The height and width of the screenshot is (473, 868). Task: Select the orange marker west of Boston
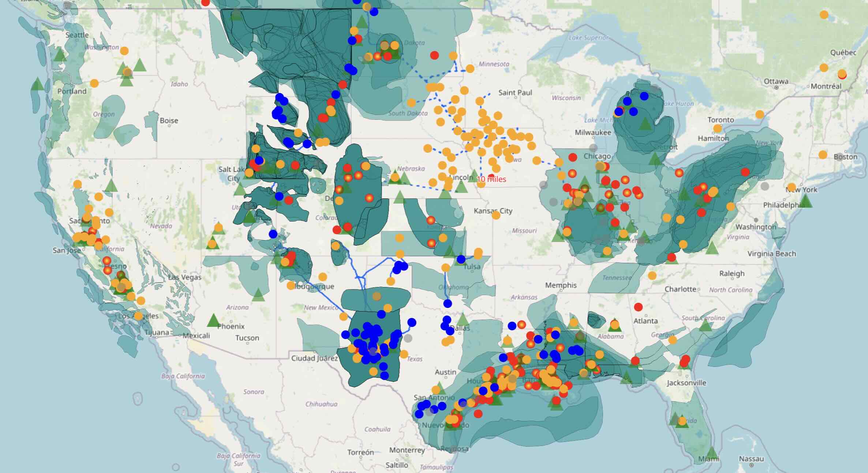[823, 154]
